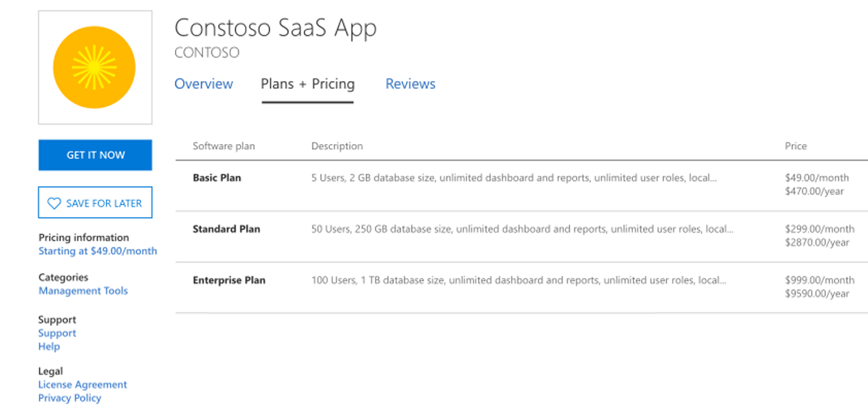Select the Basic Plan row
868x409 pixels.
pyautogui.click(x=217, y=178)
